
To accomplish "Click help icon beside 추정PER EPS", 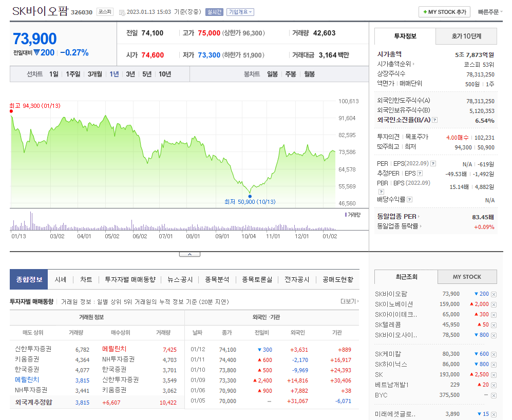I will (x=420, y=174).
